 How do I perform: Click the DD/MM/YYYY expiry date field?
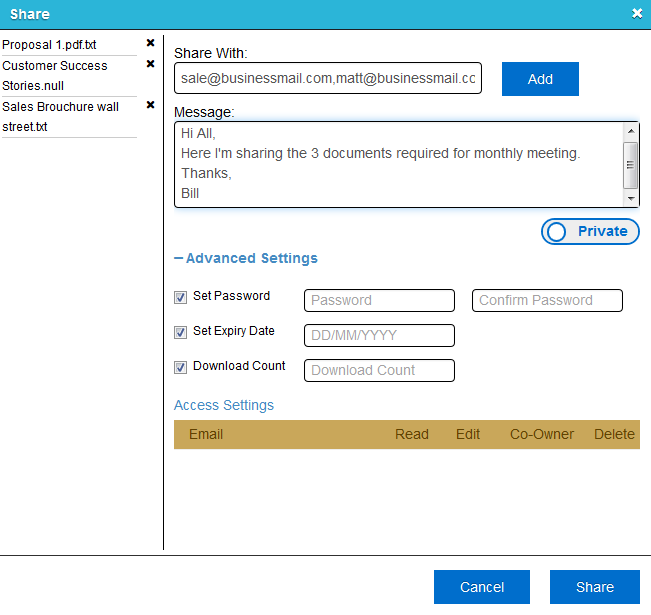click(x=379, y=335)
